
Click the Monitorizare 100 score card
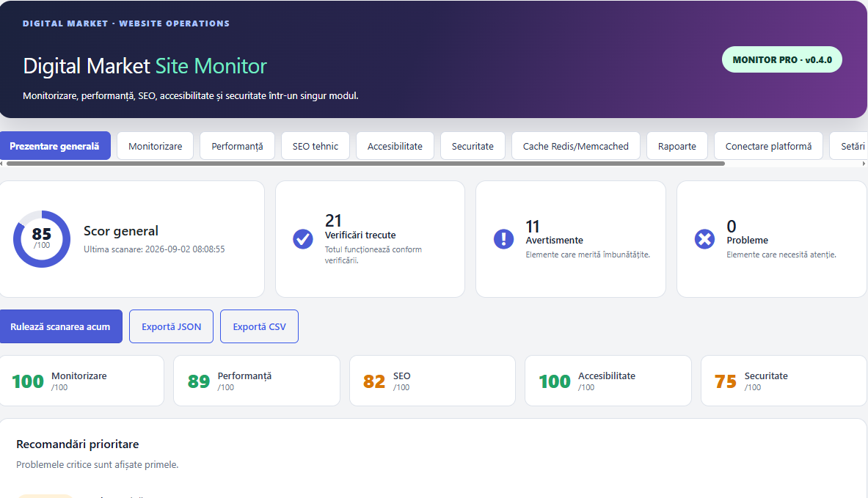81,381
